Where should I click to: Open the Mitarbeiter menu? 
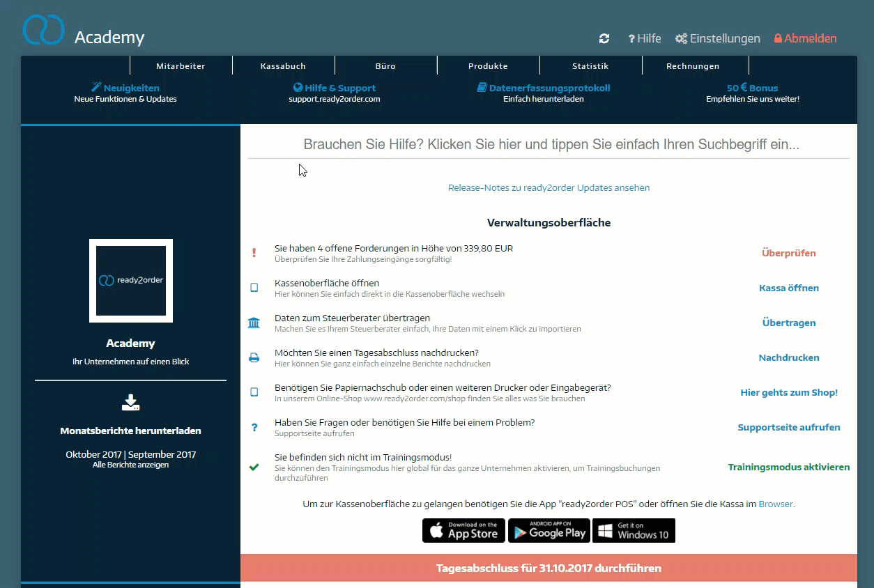181,66
